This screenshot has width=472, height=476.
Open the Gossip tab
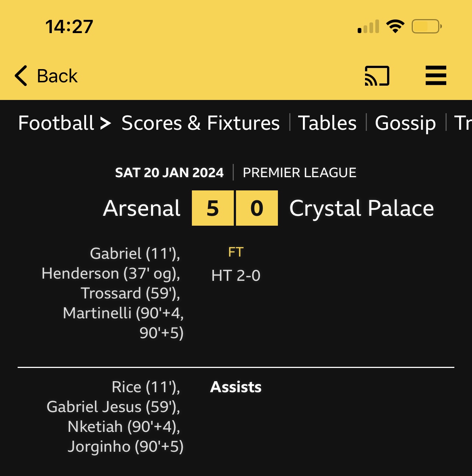pyautogui.click(x=405, y=123)
